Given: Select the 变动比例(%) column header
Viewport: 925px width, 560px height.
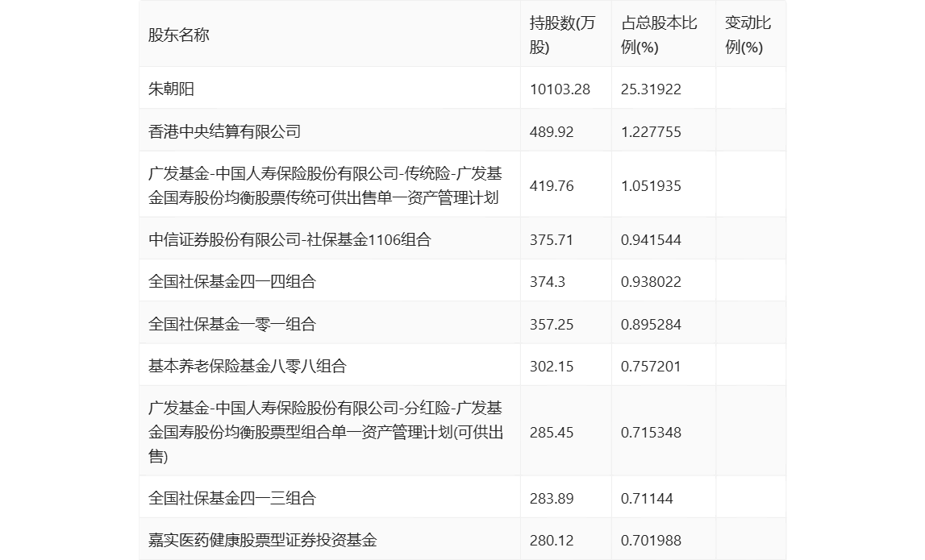Looking at the screenshot, I should click(748, 35).
